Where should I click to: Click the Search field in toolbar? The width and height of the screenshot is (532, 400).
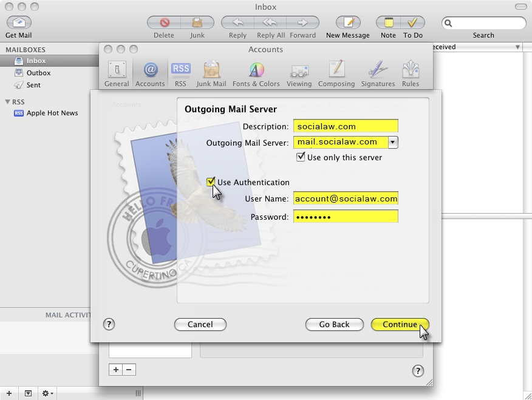pyautogui.click(x=484, y=23)
